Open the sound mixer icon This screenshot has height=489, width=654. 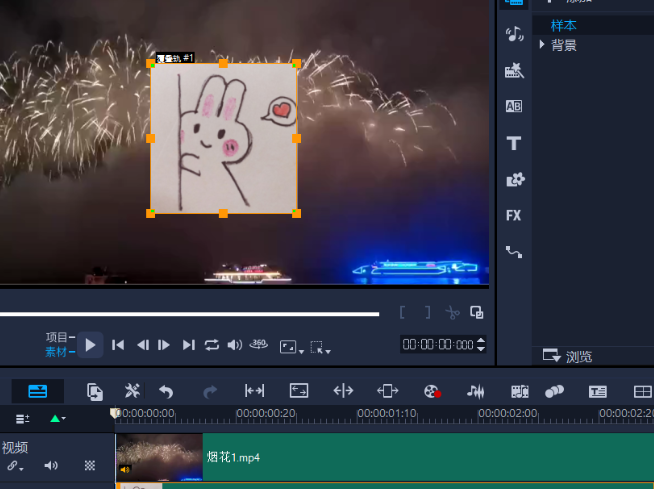(475, 391)
